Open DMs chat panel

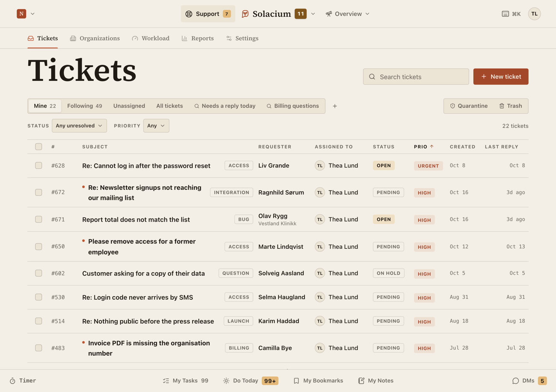[529, 380]
